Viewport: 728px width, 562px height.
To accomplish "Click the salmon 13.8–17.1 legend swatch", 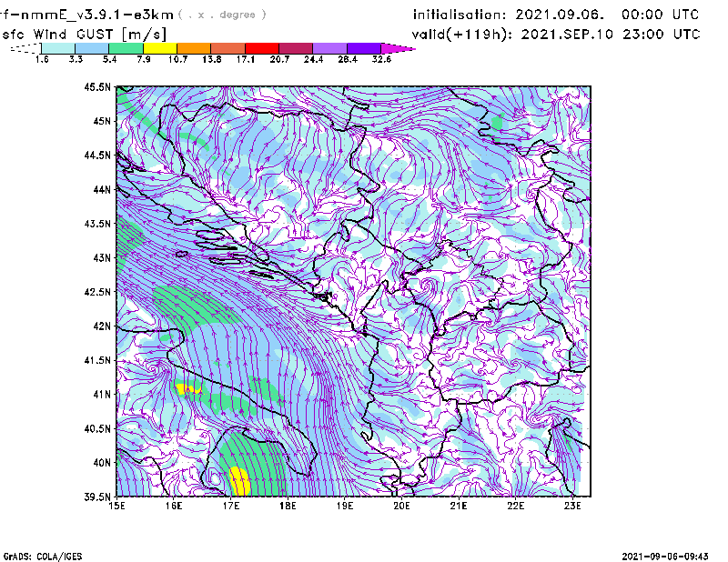I will [228, 48].
